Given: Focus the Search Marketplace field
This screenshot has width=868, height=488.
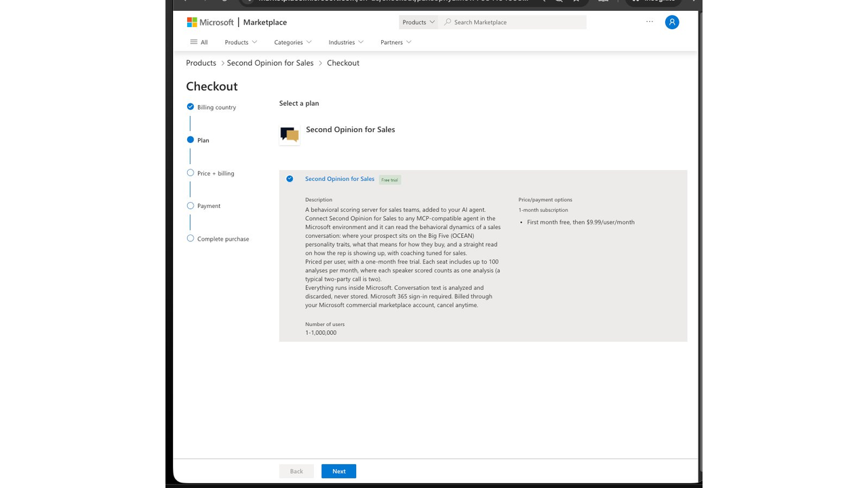Looking at the screenshot, I should [x=513, y=22].
